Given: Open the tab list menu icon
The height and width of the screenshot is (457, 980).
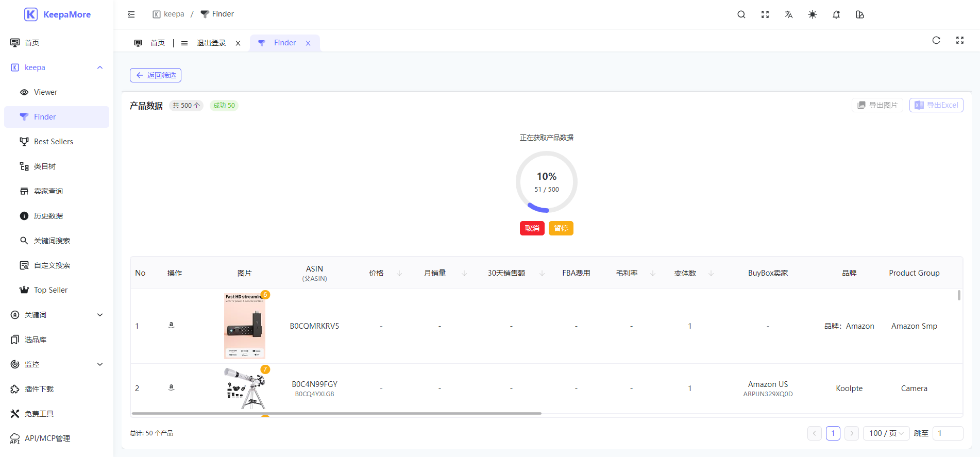Looking at the screenshot, I should (x=184, y=43).
